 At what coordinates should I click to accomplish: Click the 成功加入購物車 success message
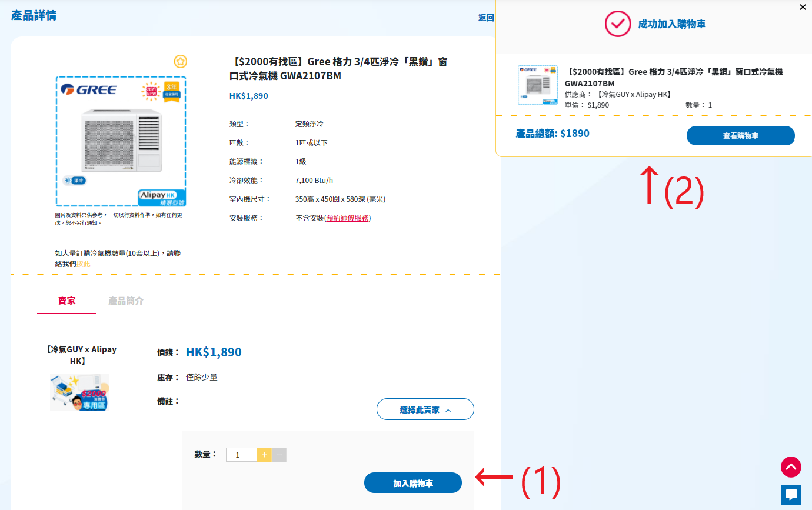[x=672, y=24]
